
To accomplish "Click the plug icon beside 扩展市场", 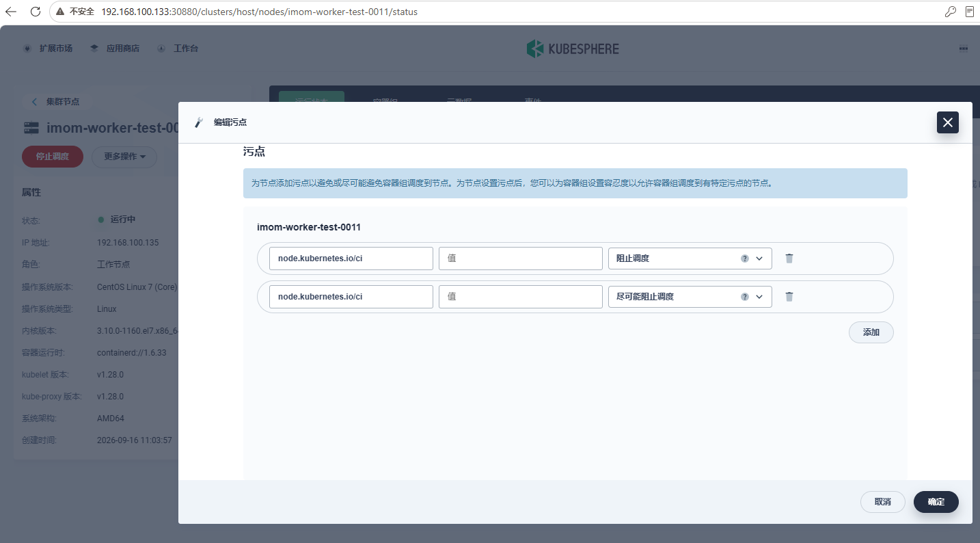I will coord(27,49).
